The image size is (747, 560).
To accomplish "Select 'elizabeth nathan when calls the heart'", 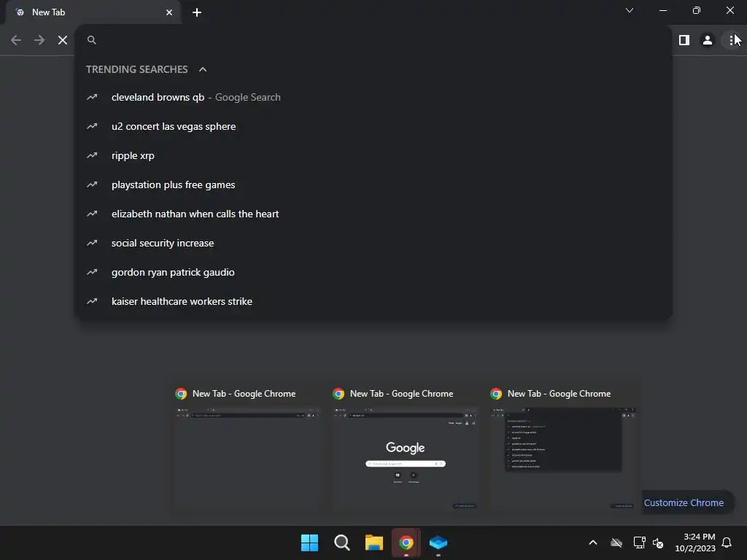I will (x=374, y=214).
